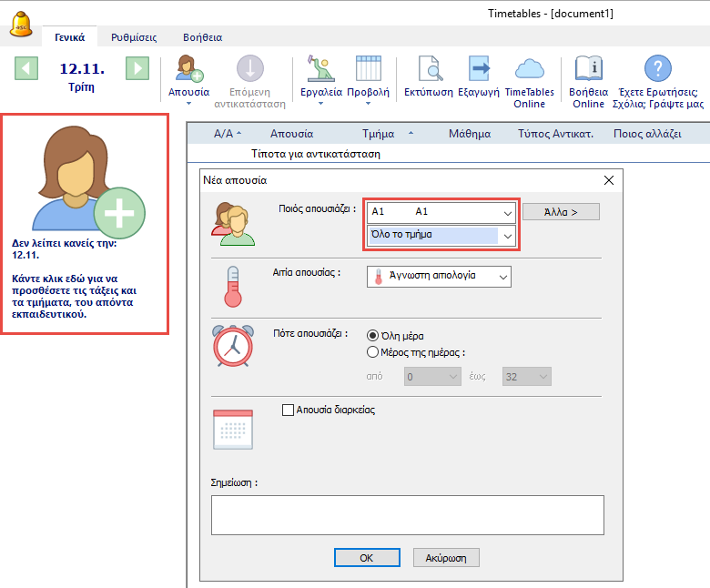Image resolution: width=710 pixels, height=588 pixels.
Task: Select the Όλη μέρα radio button
Action: [372, 336]
